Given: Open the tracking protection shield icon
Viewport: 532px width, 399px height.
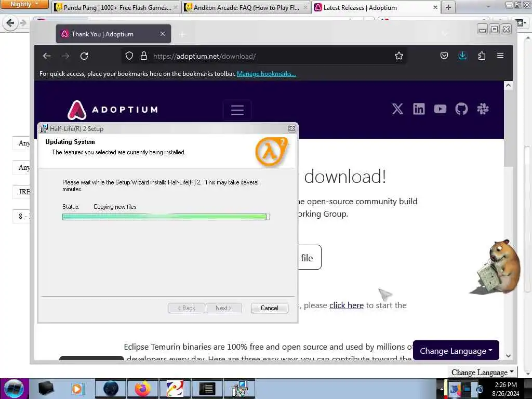Looking at the screenshot, I should coord(129,56).
